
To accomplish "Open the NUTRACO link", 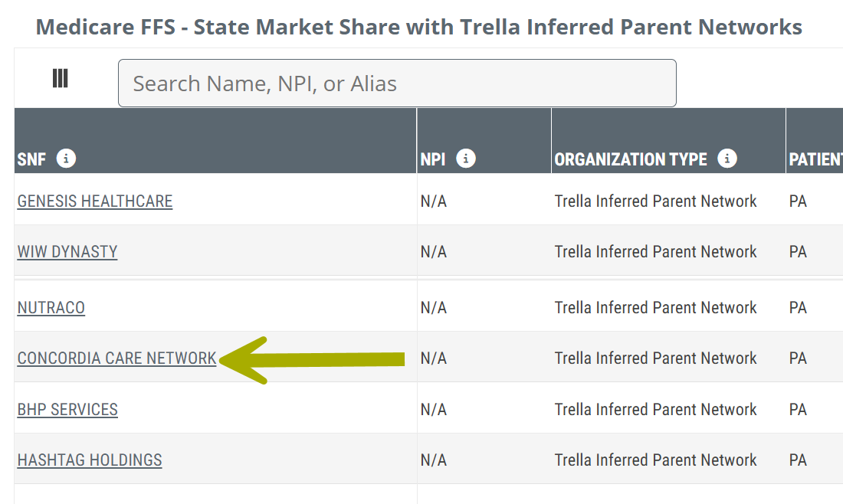I will [x=51, y=307].
